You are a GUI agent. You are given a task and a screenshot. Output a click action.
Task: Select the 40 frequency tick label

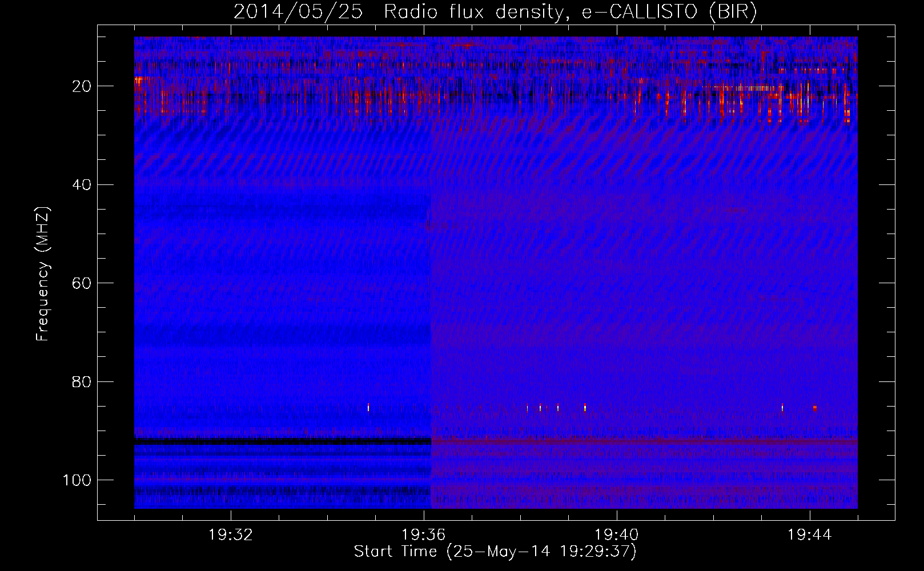click(x=82, y=185)
